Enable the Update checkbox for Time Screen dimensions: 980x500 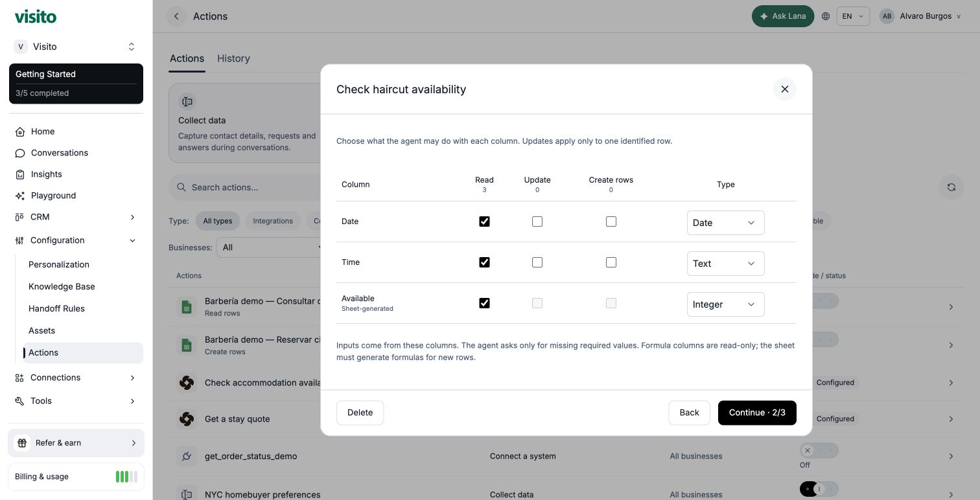point(537,262)
